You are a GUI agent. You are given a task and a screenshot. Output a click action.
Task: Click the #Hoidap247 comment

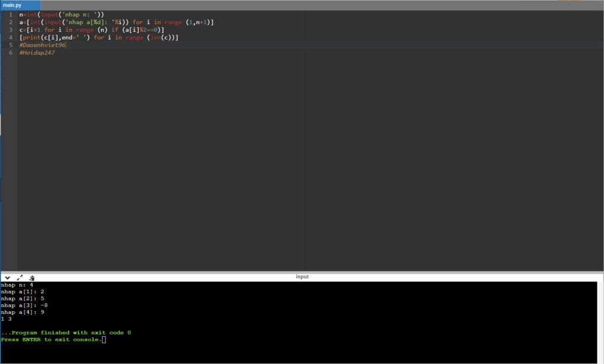pos(37,53)
